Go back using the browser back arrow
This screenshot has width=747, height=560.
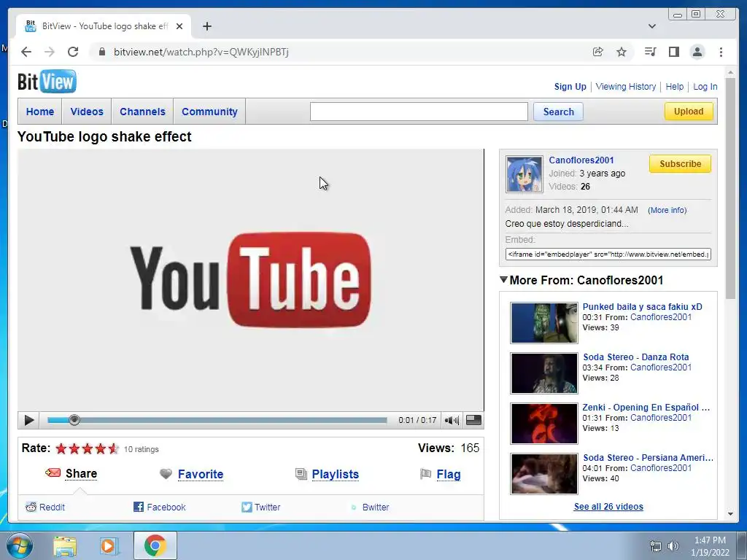click(26, 52)
